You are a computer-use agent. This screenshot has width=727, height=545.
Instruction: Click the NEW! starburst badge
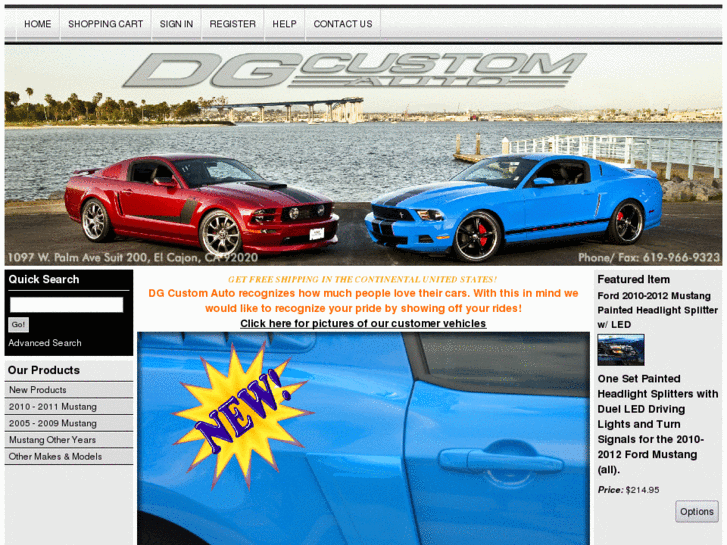pyautogui.click(x=242, y=414)
